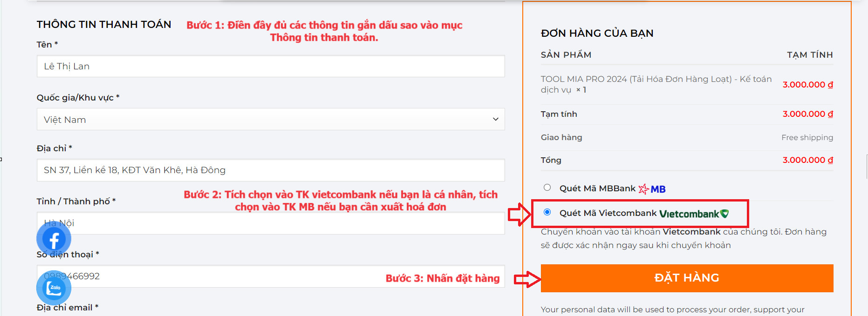The width and height of the screenshot is (868, 316).
Task: Click the Tạm tính subtotal amount 3.000.000 đ
Action: 807,114
